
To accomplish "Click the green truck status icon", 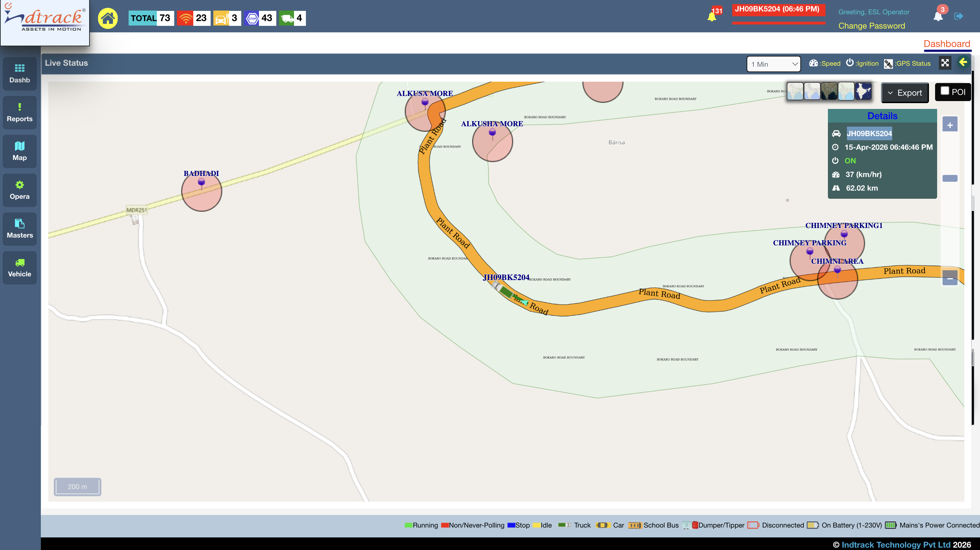I will point(287,18).
